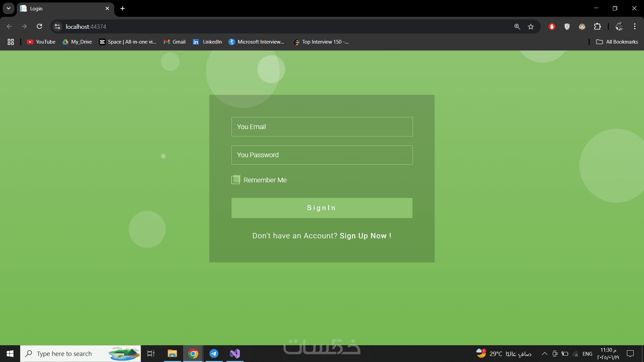Open Telegram from the taskbar
Image resolution: width=644 pixels, height=362 pixels.
pos(214,354)
